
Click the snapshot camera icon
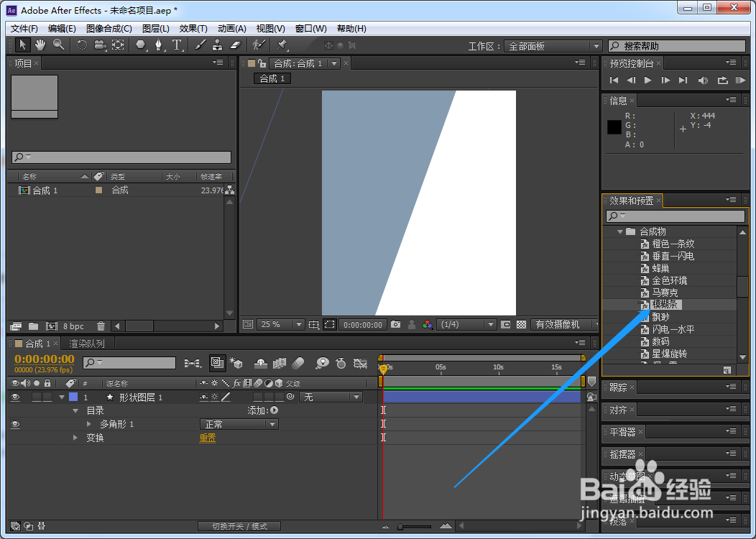click(x=396, y=324)
